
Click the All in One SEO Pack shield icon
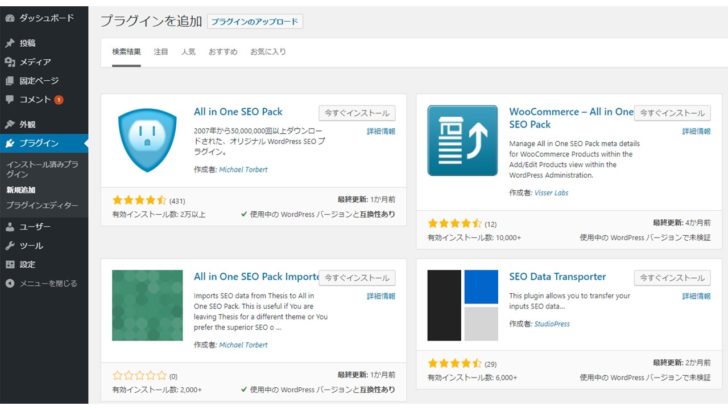(x=147, y=140)
